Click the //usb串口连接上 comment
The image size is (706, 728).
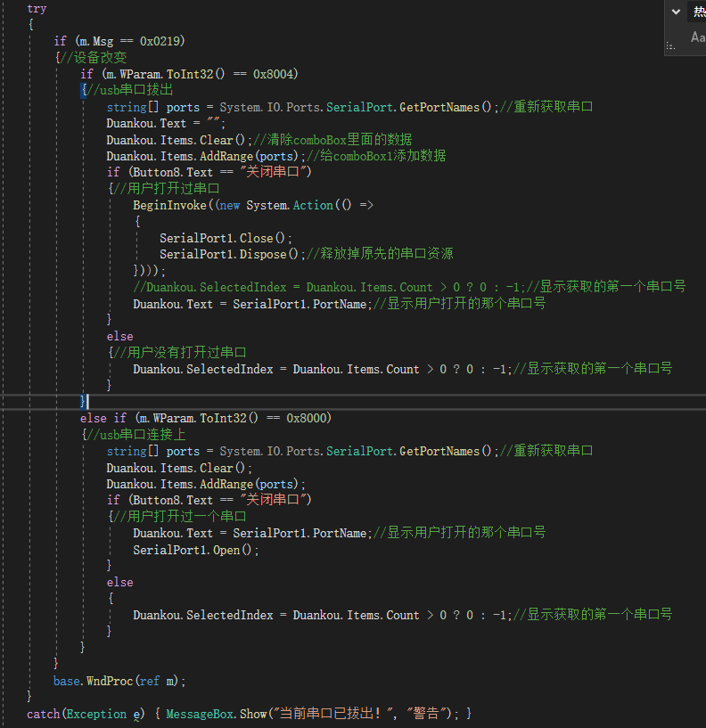coord(136,434)
